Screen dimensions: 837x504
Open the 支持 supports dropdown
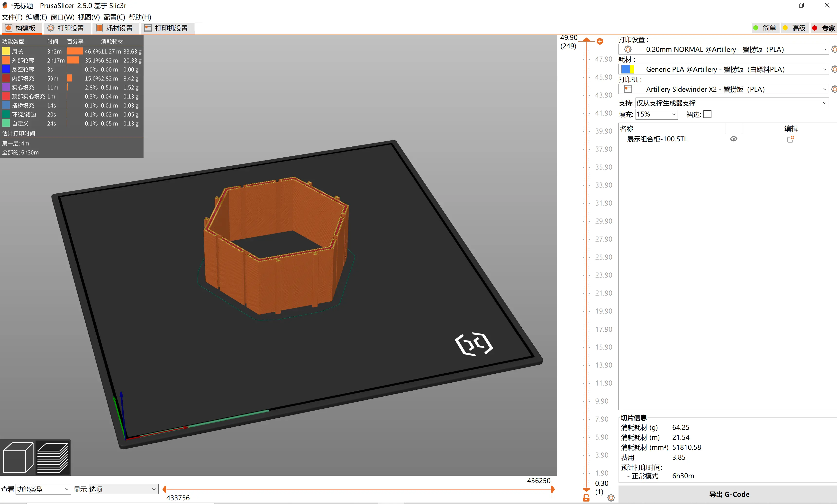732,103
